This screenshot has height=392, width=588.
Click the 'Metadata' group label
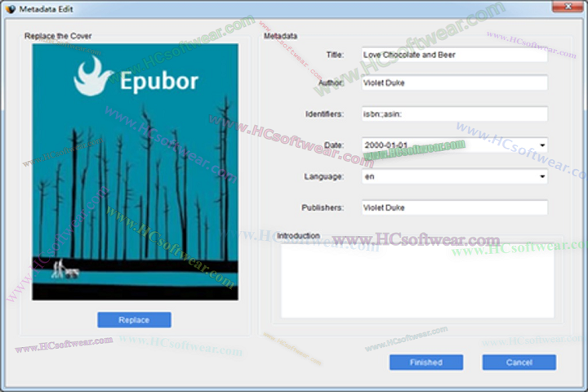pyautogui.click(x=280, y=36)
